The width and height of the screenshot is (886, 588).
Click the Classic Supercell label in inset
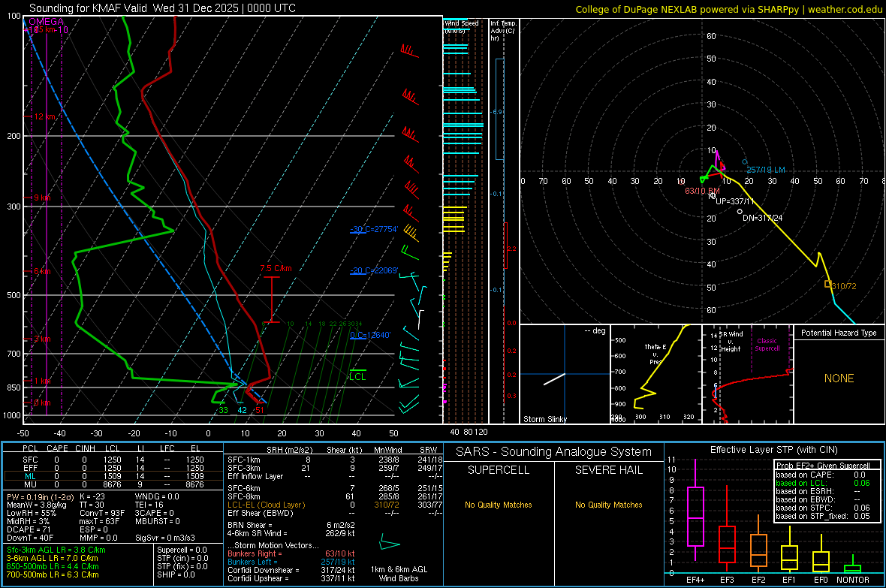pos(767,345)
